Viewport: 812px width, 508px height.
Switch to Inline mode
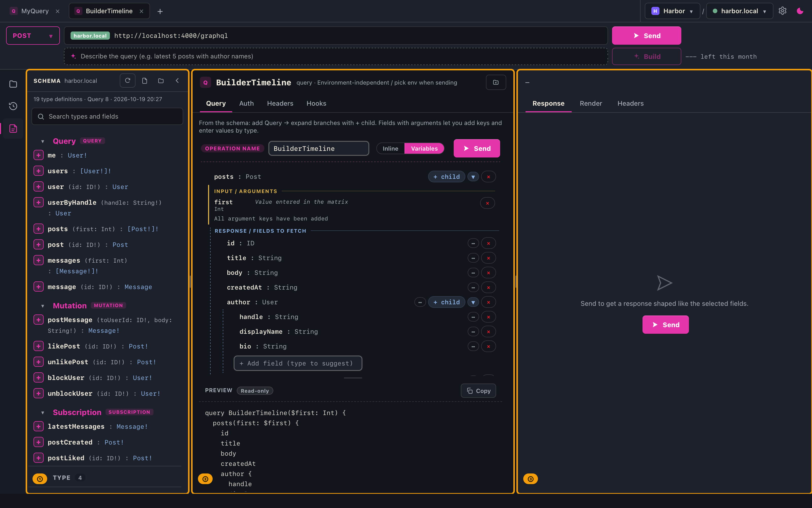point(390,149)
